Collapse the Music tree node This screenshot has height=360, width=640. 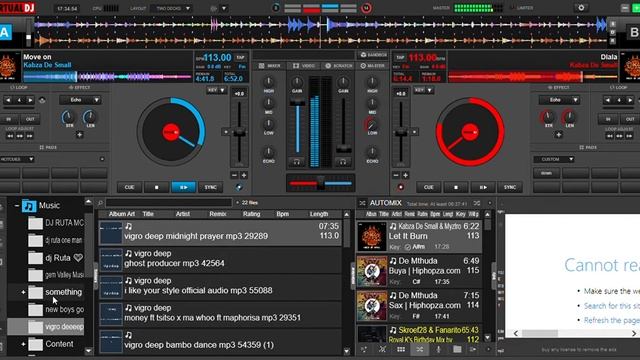17,206
